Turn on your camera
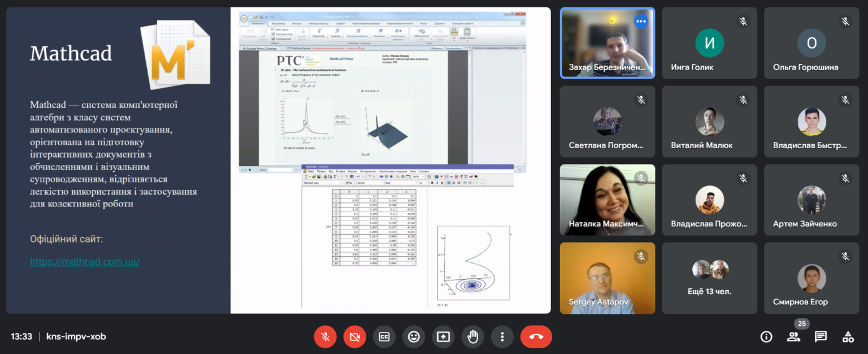The image size is (868, 354). (355, 337)
